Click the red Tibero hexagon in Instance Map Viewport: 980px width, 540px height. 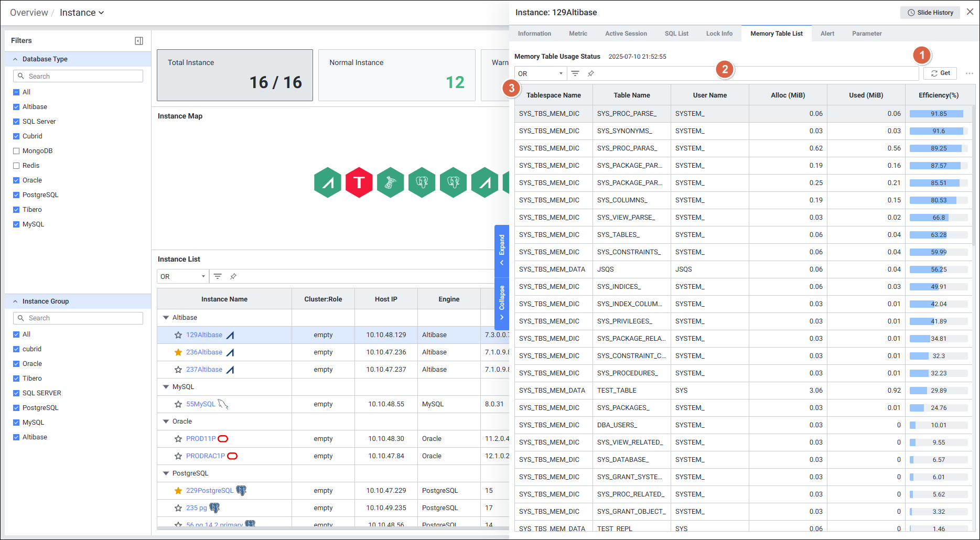pos(359,182)
